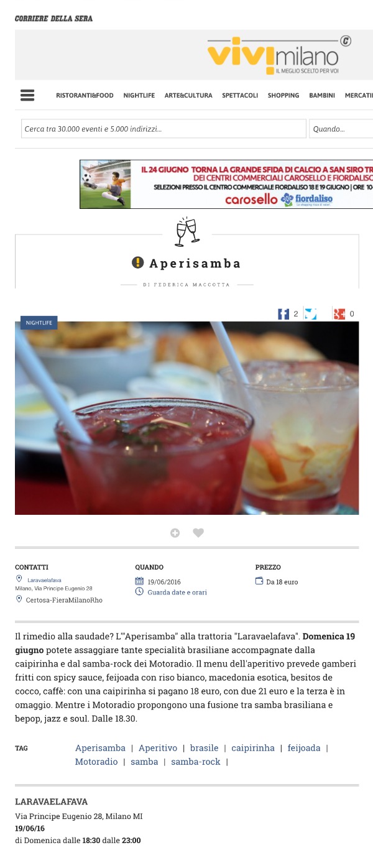
Task: Share the article on Facebook
Action: coord(283,314)
